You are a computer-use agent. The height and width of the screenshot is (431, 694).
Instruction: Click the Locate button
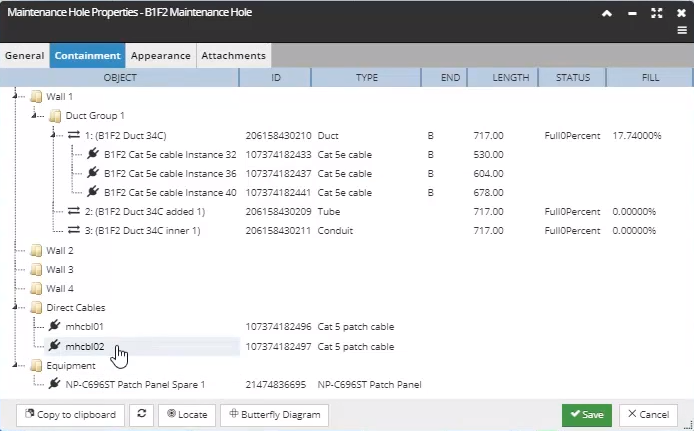187,415
